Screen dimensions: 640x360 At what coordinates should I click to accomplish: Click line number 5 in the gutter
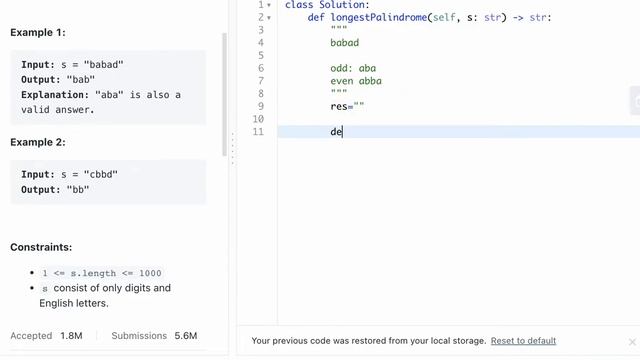[x=261, y=56]
